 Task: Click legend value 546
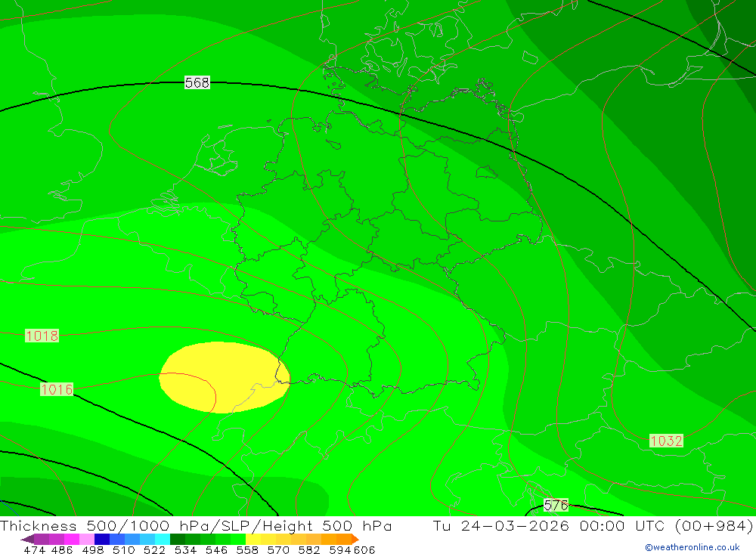coord(216,549)
